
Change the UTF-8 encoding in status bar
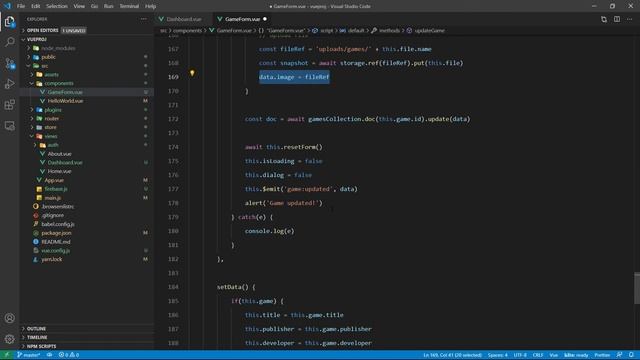click(520, 355)
